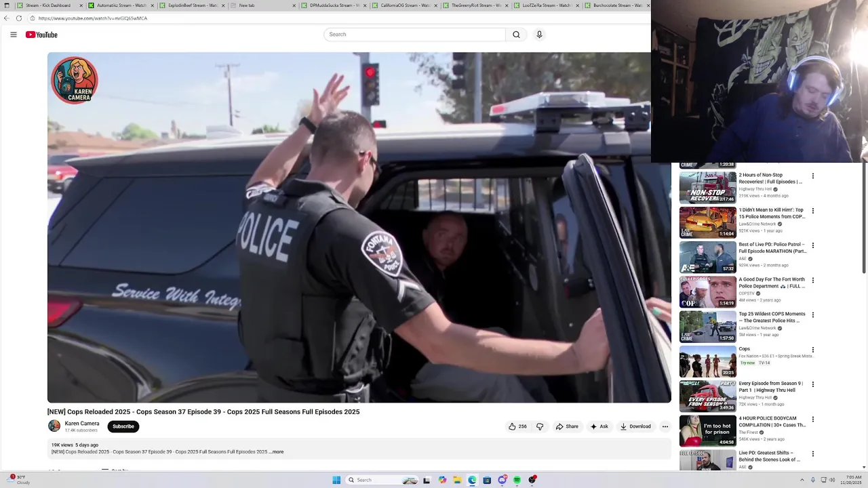The height and width of the screenshot is (488, 868).
Task: Open menu for 2 Hours of Non-Stop Recoveries
Action: 812,176
